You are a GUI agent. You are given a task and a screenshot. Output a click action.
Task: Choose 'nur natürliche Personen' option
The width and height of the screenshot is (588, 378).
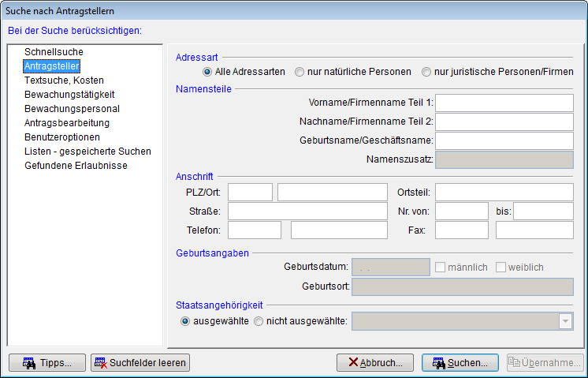coord(300,72)
